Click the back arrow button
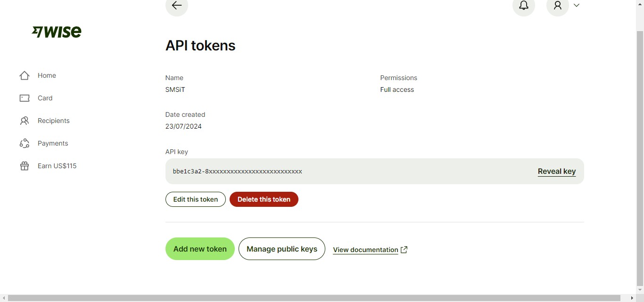Viewport: 644px width, 302px height. coord(177,6)
